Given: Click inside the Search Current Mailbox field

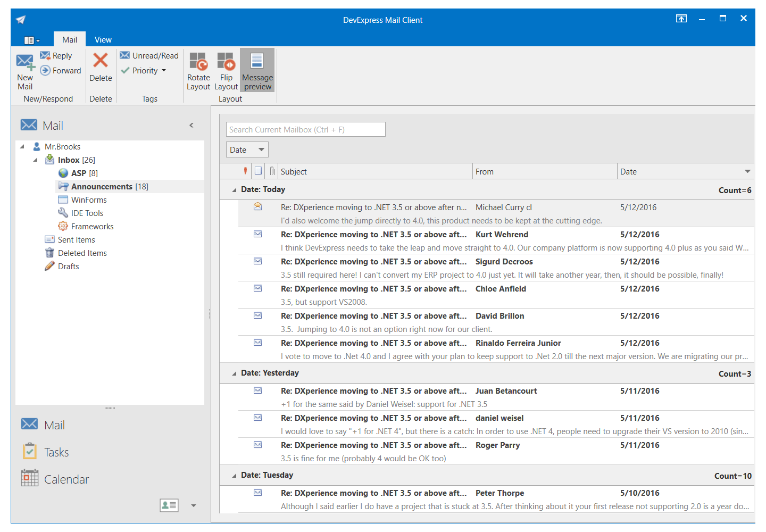Looking at the screenshot, I should point(305,129).
